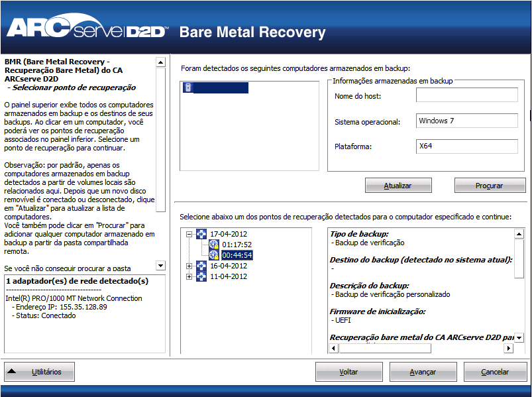Click Voltar to go back
The height and width of the screenshot is (397, 532).
pos(348,371)
